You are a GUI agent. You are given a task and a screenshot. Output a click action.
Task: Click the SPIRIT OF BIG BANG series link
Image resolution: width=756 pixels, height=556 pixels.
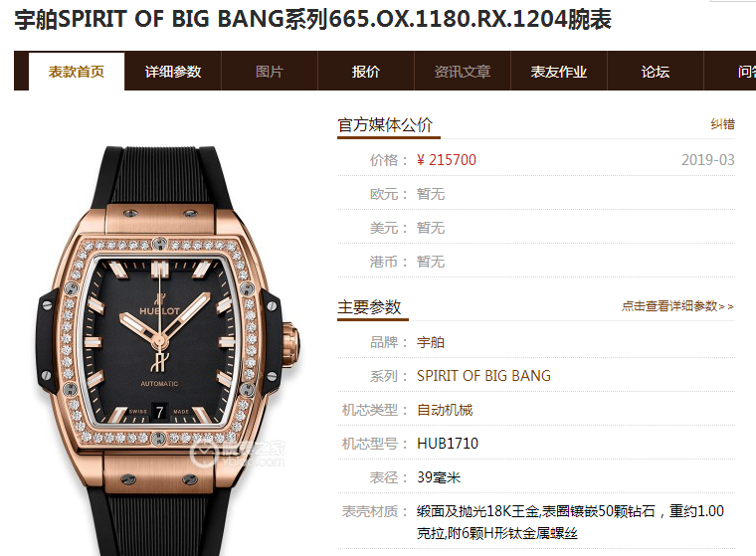pos(483,376)
